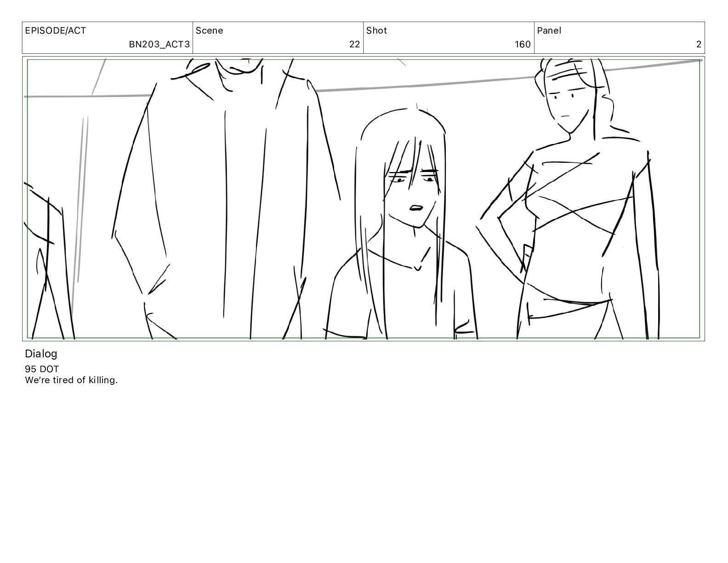This screenshot has width=728, height=563.
Task: Click the Shot header label
Action: click(376, 31)
